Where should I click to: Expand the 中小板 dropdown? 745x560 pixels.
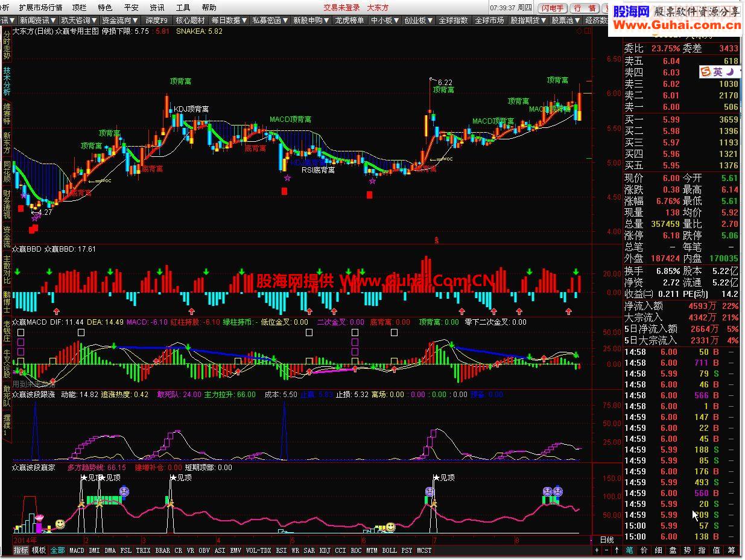tap(385, 21)
